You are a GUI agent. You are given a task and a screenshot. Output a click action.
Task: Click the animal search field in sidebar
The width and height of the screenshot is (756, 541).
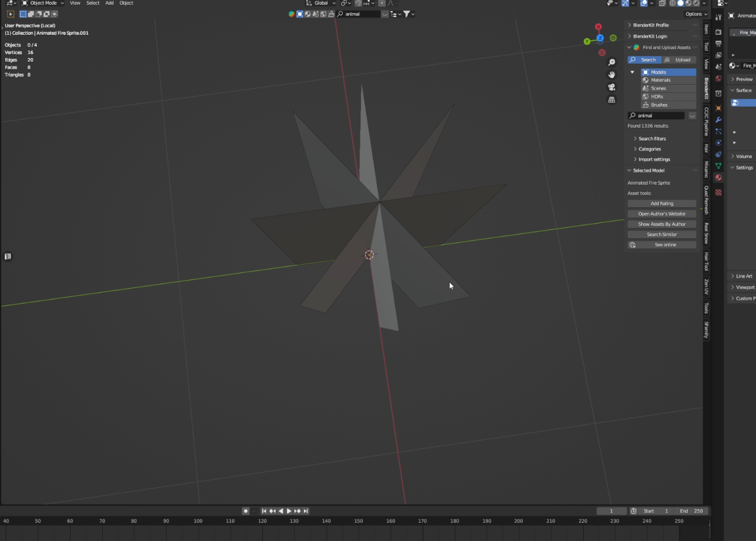656,116
